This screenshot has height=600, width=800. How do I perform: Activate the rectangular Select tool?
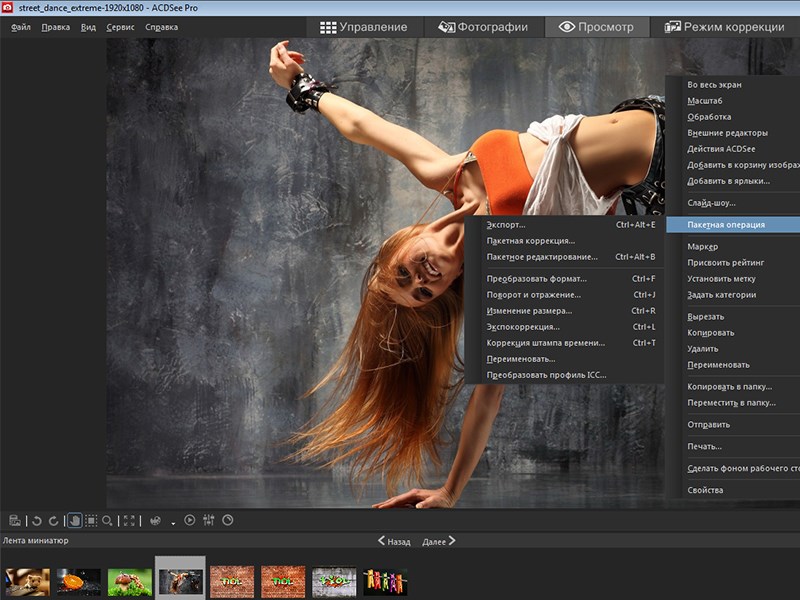click(91, 520)
